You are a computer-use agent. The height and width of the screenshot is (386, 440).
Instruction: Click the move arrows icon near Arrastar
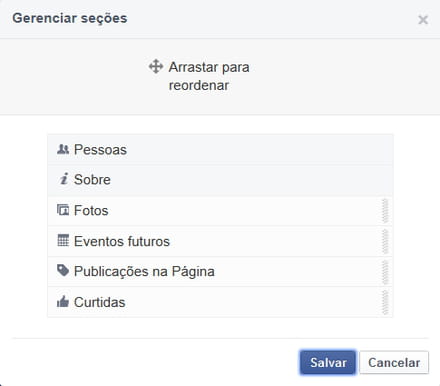(x=156, y=67)
